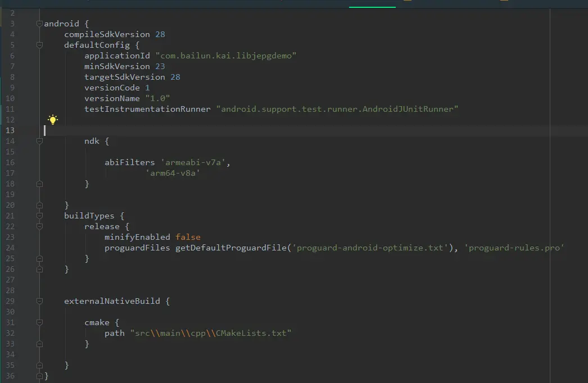Click the applicationId string "com.bailun.kai.libjepgdemo"
The image size is (588, 383).
click(226, 56)
